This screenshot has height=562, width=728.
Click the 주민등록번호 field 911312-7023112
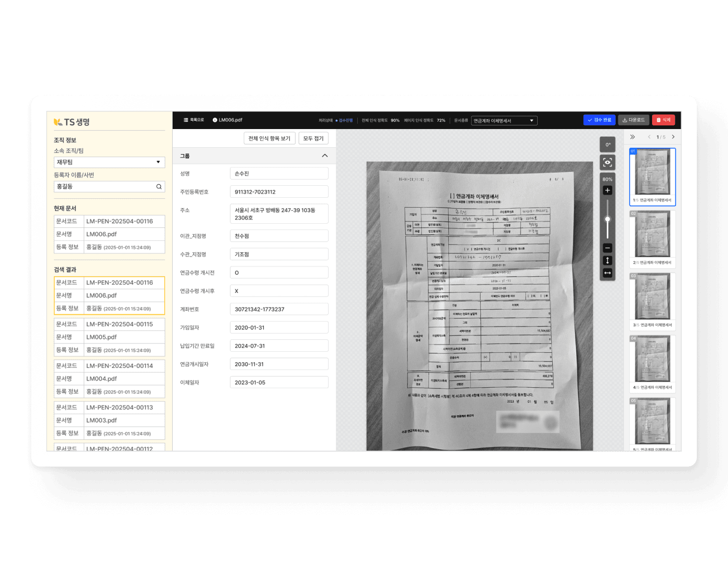click(279, 192)
